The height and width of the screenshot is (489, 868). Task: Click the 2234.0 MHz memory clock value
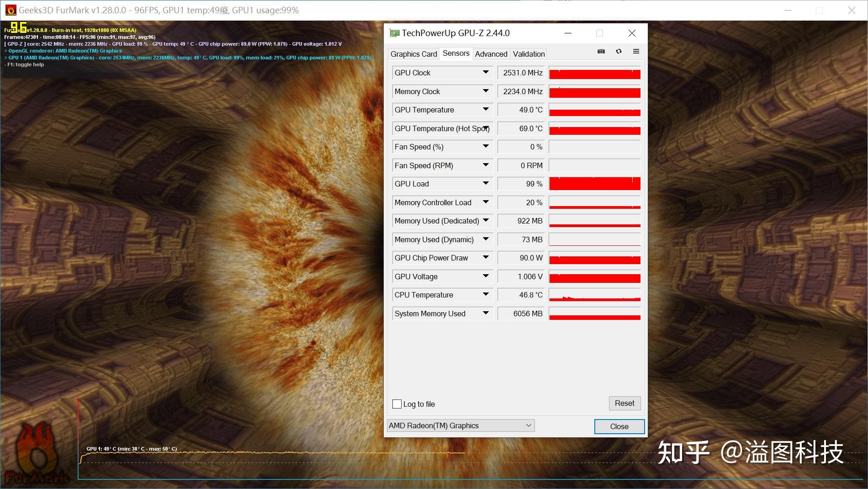pos(521,91)
